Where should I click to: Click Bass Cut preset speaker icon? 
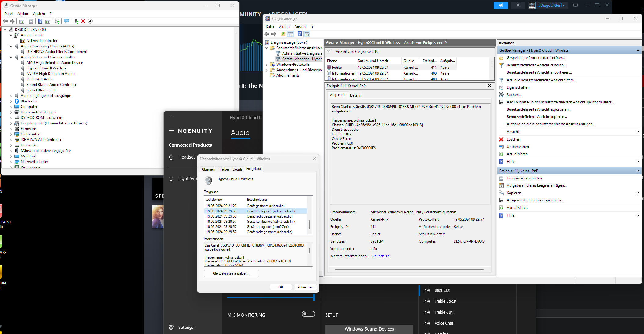point(427,290)
